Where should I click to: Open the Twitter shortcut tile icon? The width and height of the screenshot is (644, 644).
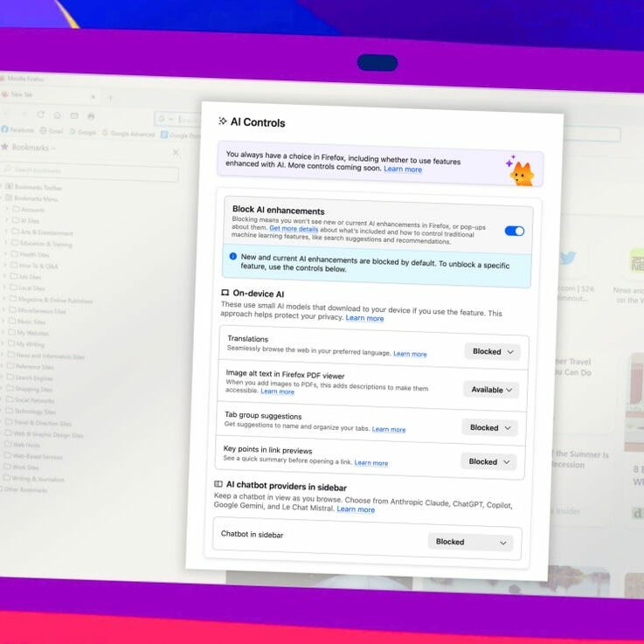pyautogui.click(x=568, y=259)
